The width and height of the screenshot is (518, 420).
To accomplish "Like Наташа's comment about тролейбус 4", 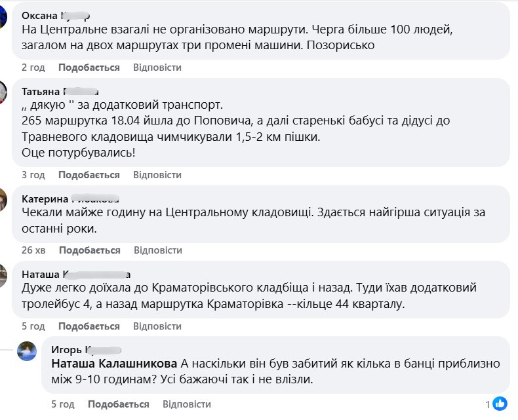I will click(x=89, y=326).
